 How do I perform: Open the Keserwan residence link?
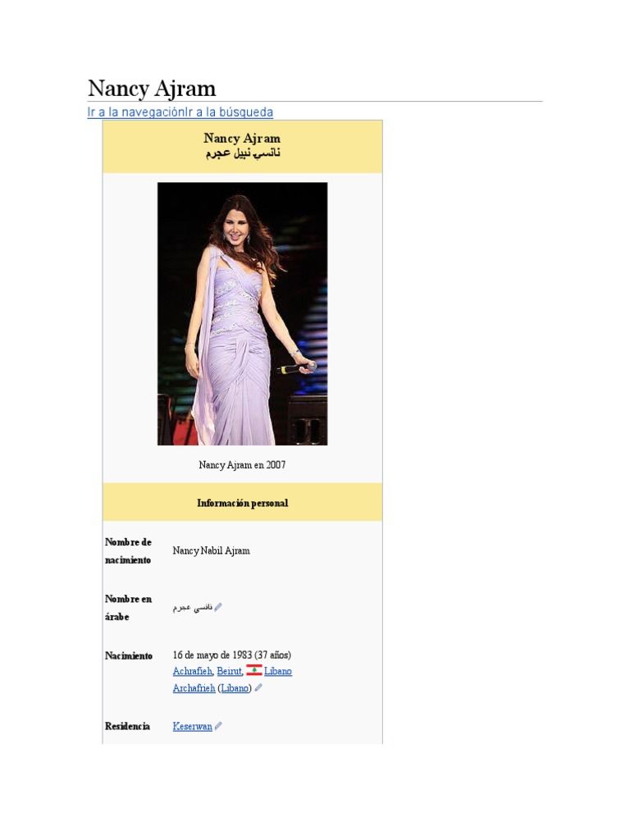tap(192, 726)
